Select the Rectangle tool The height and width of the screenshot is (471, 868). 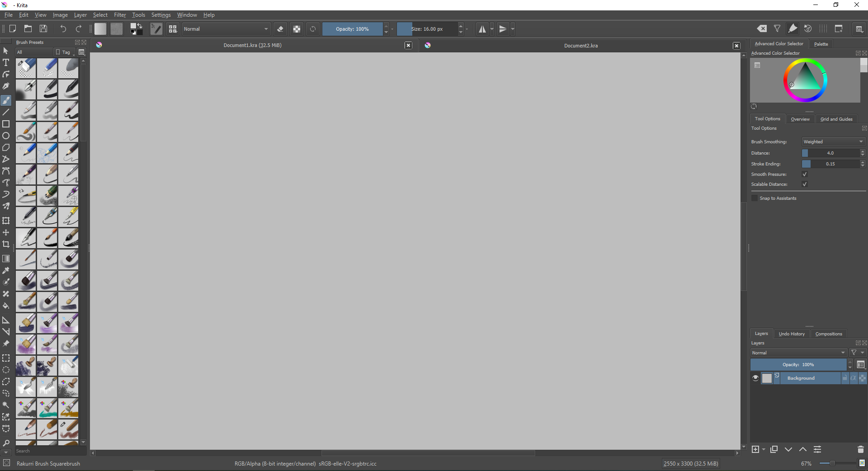(6, 124)
